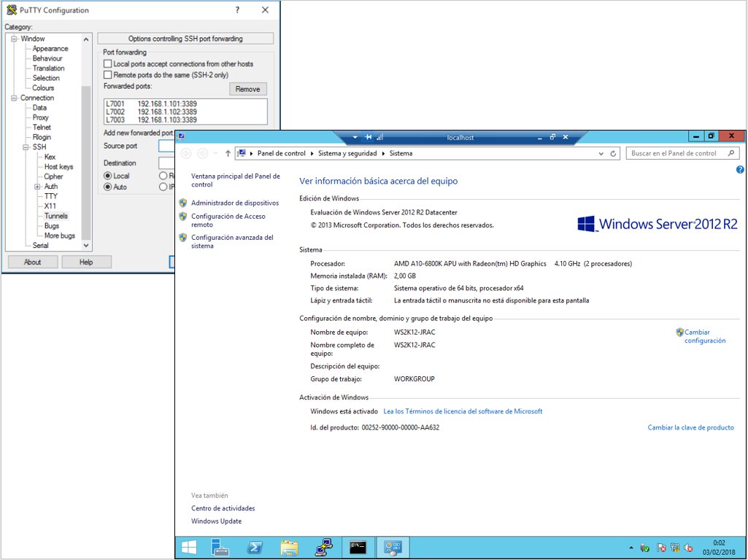Open the taskbar clock showing 0:02
Screen dimensions: 748x560
719,548
